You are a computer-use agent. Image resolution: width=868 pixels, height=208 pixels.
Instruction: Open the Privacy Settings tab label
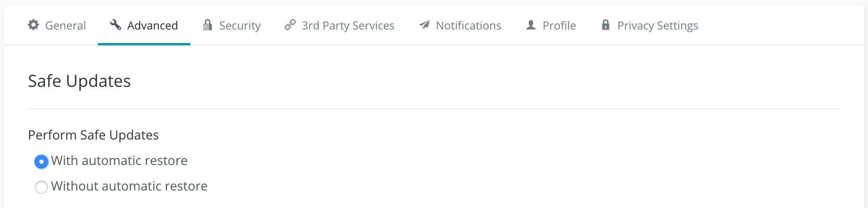pyautogui.click(x=657, y=26)
